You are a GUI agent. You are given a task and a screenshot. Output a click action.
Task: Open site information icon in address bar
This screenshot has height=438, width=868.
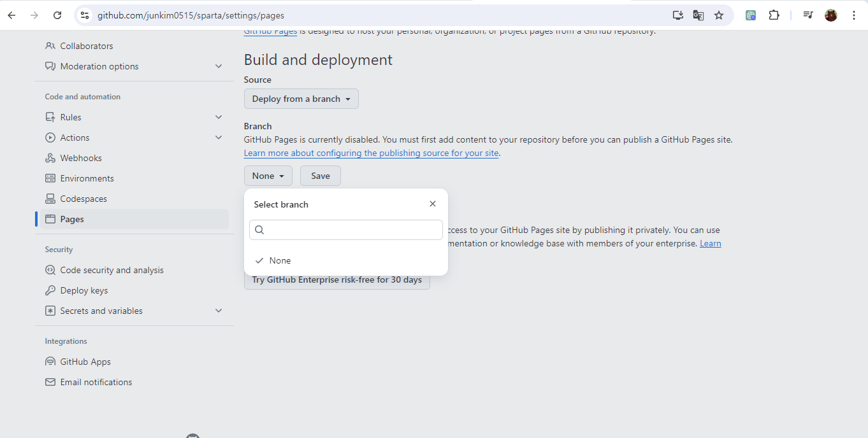click(x=85, y=15)
